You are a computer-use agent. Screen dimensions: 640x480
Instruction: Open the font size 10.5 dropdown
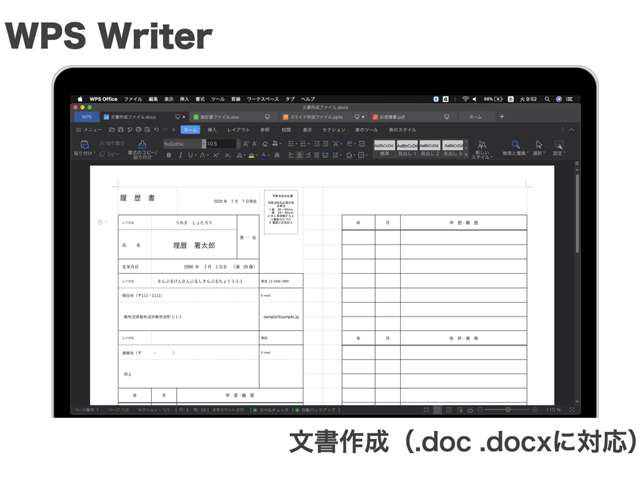click(x=238, y=144)
